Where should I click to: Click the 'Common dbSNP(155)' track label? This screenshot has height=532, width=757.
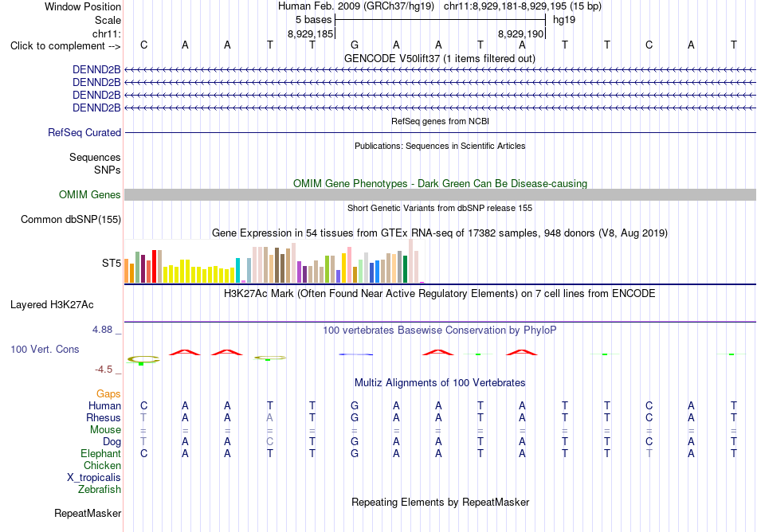(x=70, y=220)
